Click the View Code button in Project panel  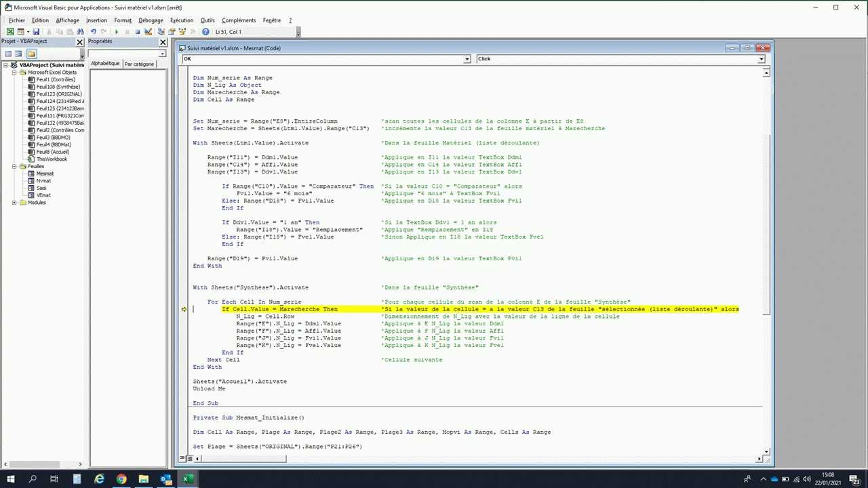click(x=8, y=54)
